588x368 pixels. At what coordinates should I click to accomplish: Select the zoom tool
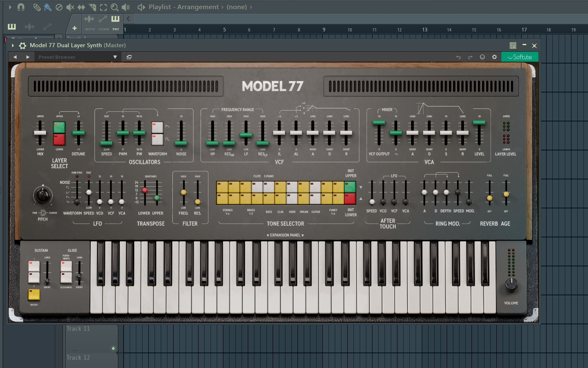(114, 7)
